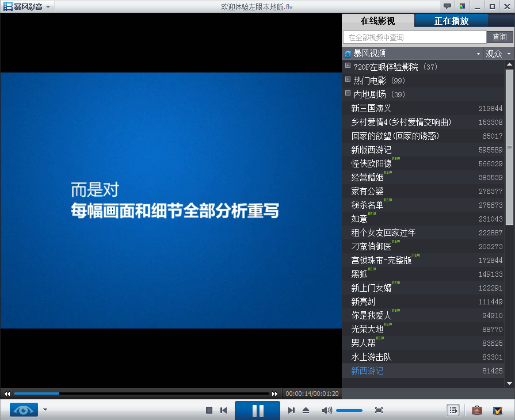Click the playback time display 00:00:14/00:01:20
This screenshot has width=515, height=420.
click(312, 394)
